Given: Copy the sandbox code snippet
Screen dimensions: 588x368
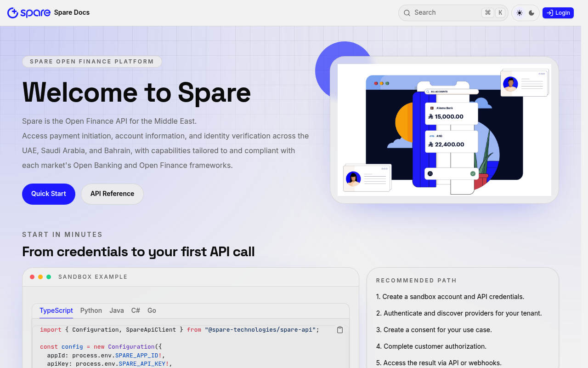Looking at the screenshot, I should pyautogui.click(x=340, y=330).
